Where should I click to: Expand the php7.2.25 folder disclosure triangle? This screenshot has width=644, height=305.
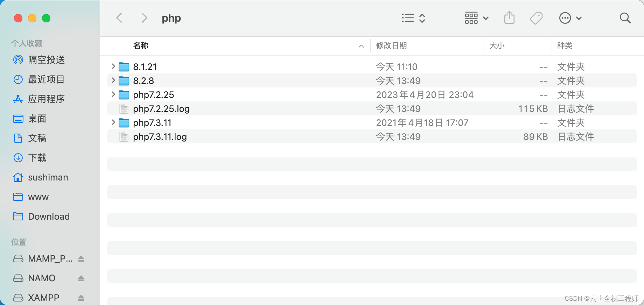click(x=113, y=94)
